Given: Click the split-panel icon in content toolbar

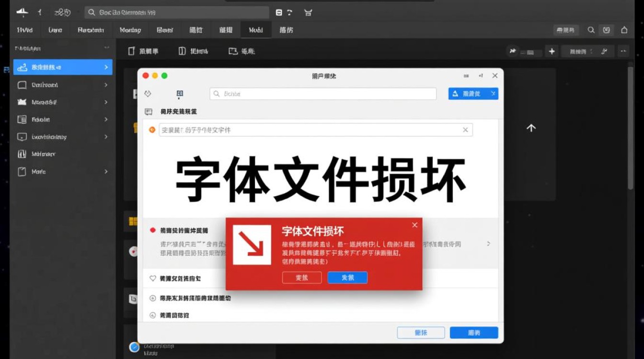Looking at the screenshot, I should tap(182, 51).
